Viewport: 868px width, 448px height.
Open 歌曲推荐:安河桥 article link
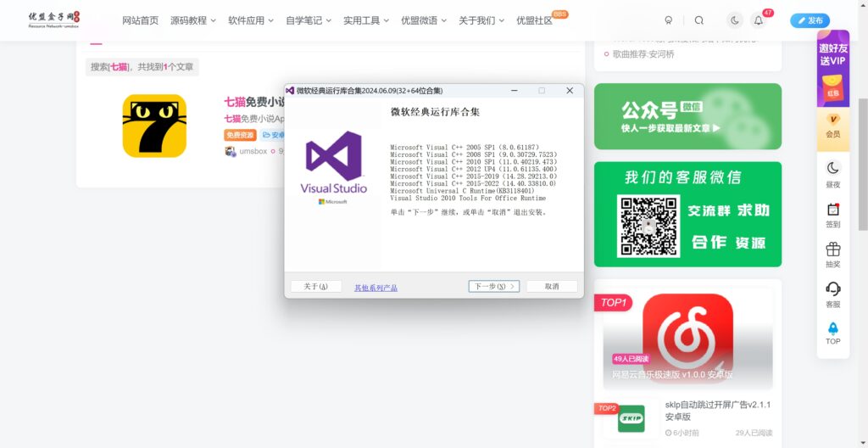coord(643,54)
